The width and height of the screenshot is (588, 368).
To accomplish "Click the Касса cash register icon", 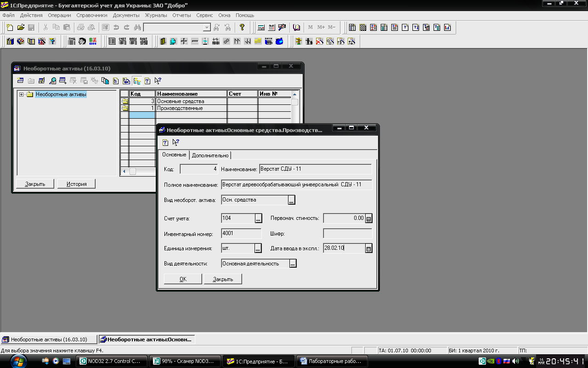I will 269,41.
